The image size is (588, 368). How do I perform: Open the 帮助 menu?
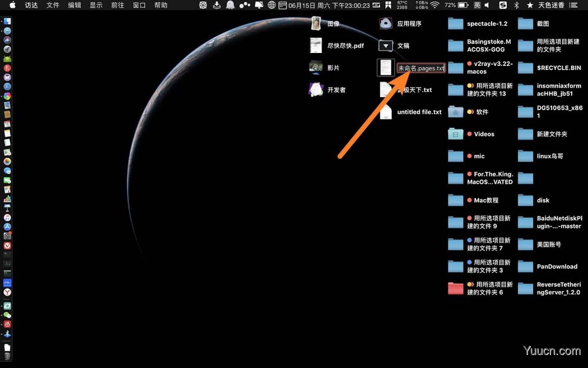[161, 5]
